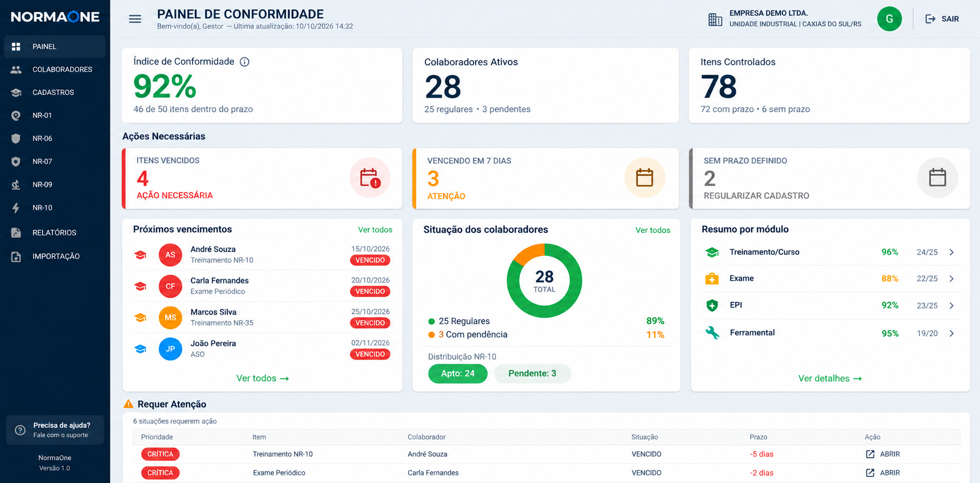Click the wrench icon for Ferramental
This screenshot has width=980, height=483.
point(712,333)
